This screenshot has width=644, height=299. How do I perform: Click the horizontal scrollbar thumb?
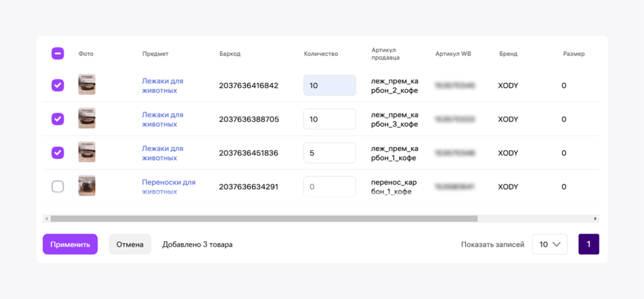pyautogui.click(x=264, y=219)
